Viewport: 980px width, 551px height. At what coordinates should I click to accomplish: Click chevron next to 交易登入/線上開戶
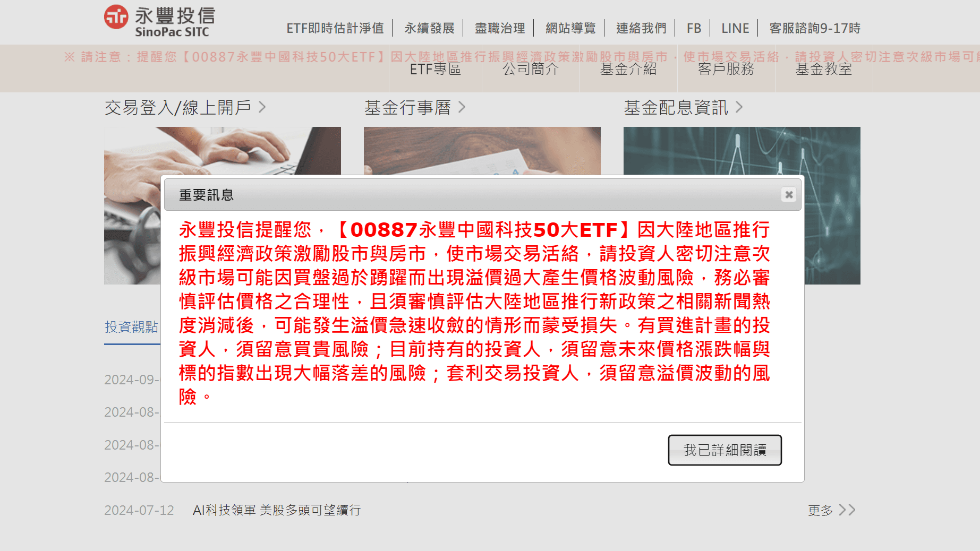(x=262, y=107)
